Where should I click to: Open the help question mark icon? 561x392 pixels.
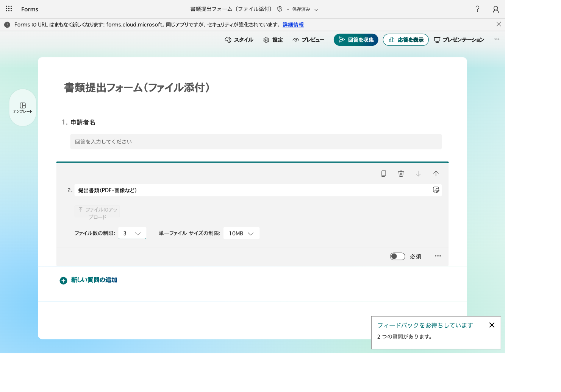(x=477, y=9)
